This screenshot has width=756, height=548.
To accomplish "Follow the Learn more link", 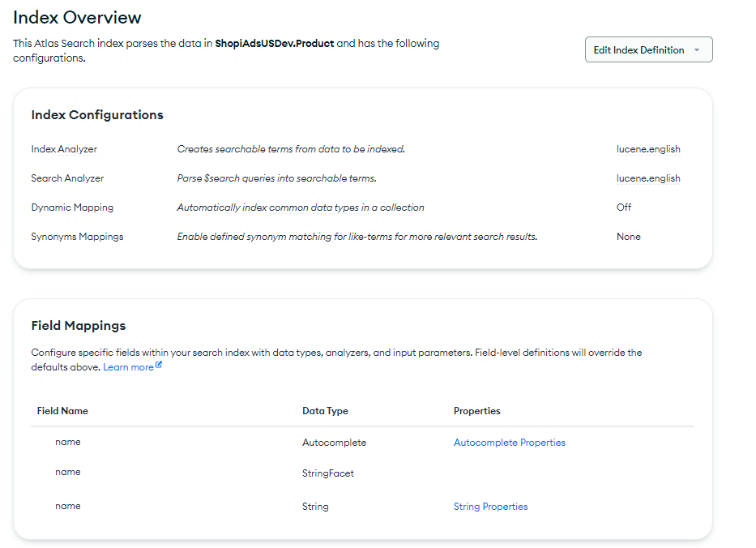I will tap(126, 366).
